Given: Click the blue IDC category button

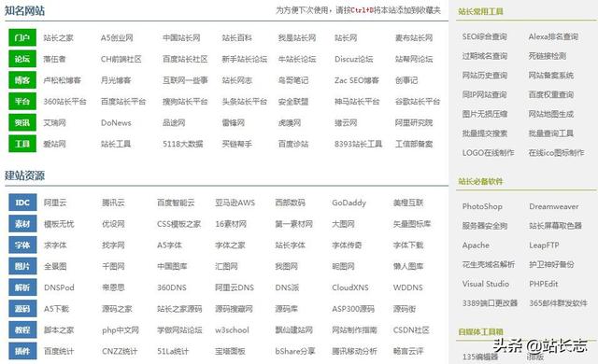Looking at the screenshot, I should [22, 203].
